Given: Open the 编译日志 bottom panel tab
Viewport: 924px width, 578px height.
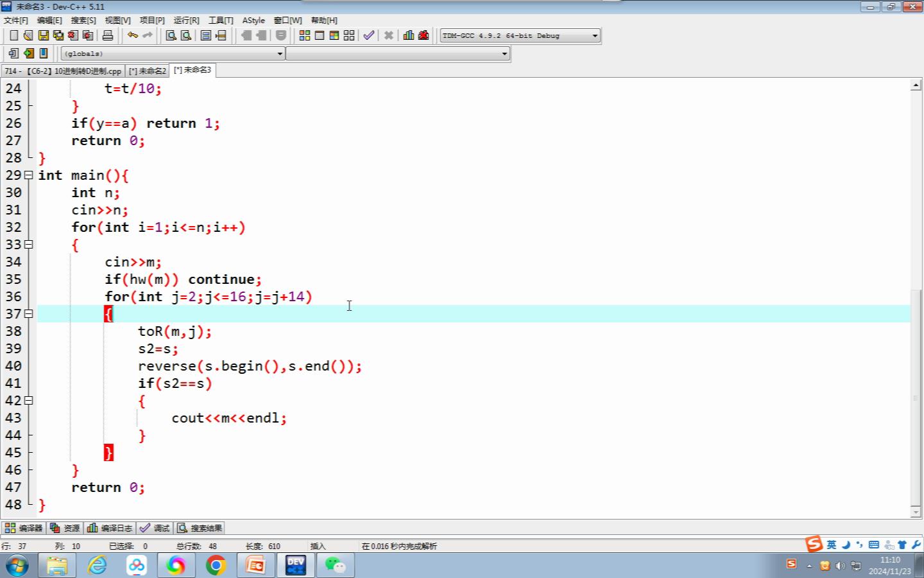Looking at the screenshot, I should pos(110,528).
